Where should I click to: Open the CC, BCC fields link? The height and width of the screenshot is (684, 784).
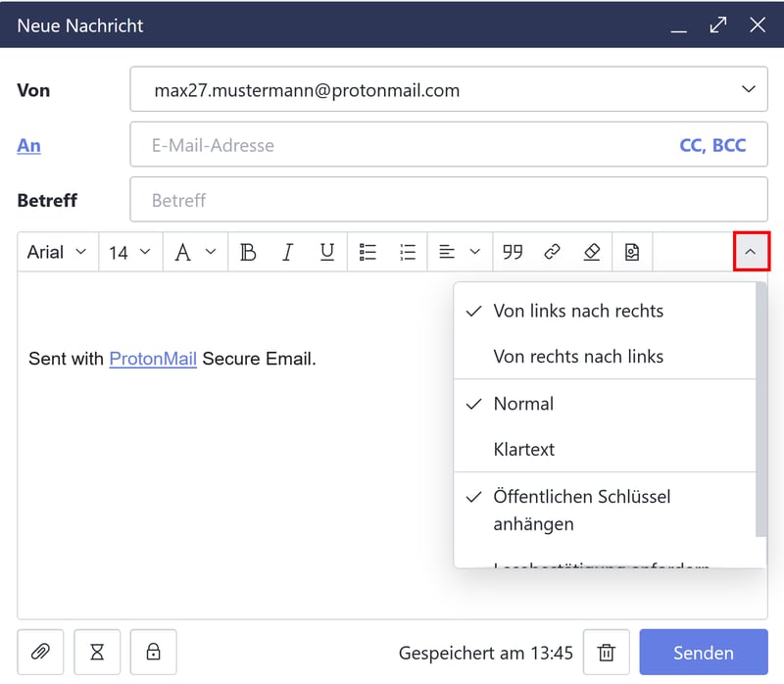(712, 145)
